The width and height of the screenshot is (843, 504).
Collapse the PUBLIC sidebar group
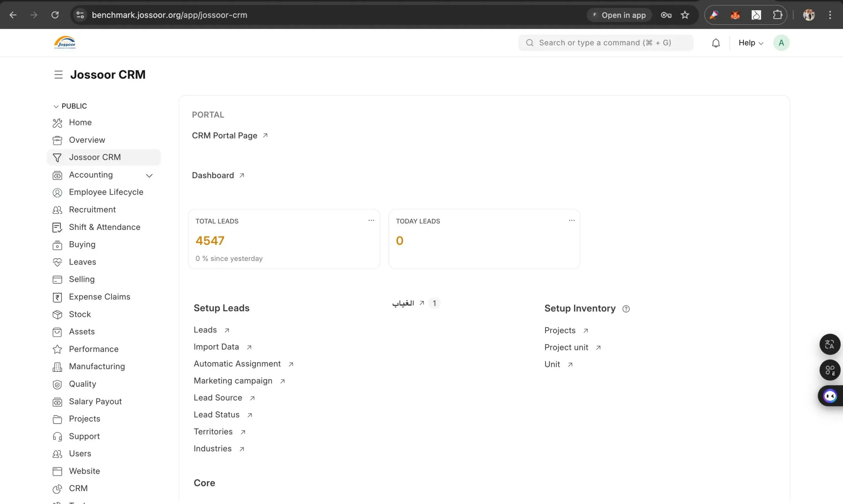(x=70, y=106)
